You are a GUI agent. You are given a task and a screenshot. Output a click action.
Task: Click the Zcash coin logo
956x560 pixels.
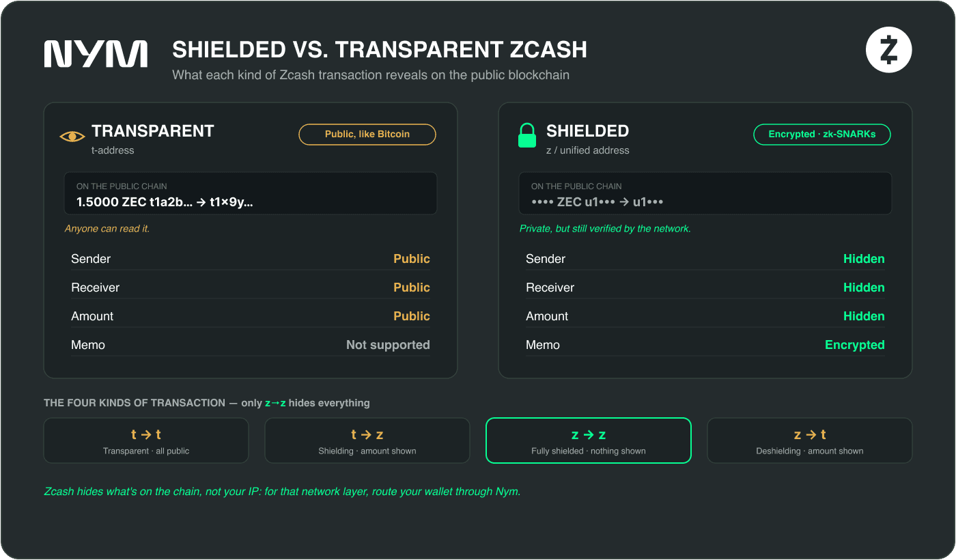tap(888, 50)
